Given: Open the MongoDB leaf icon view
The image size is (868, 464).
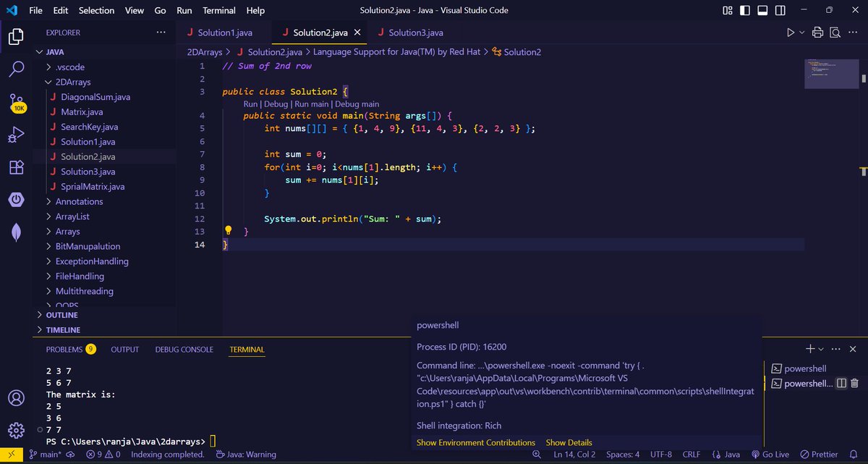Looking at the screenshot, I should pos(16,232).
